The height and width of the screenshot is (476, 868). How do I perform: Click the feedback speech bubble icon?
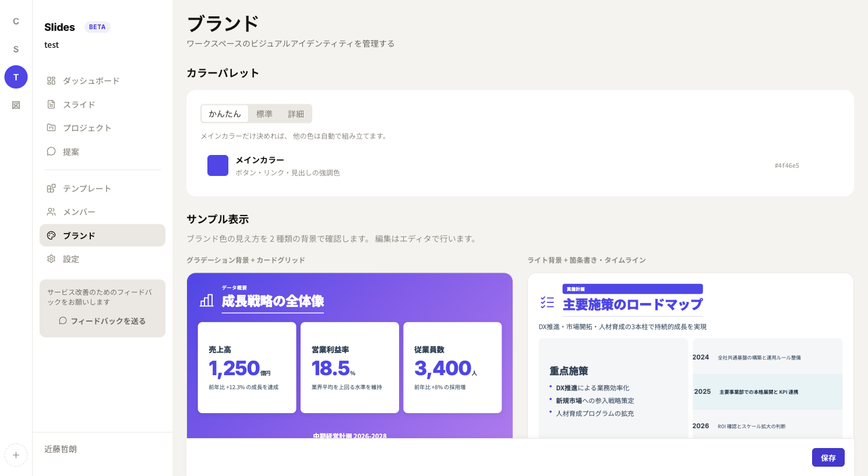[x=63, y=320]
